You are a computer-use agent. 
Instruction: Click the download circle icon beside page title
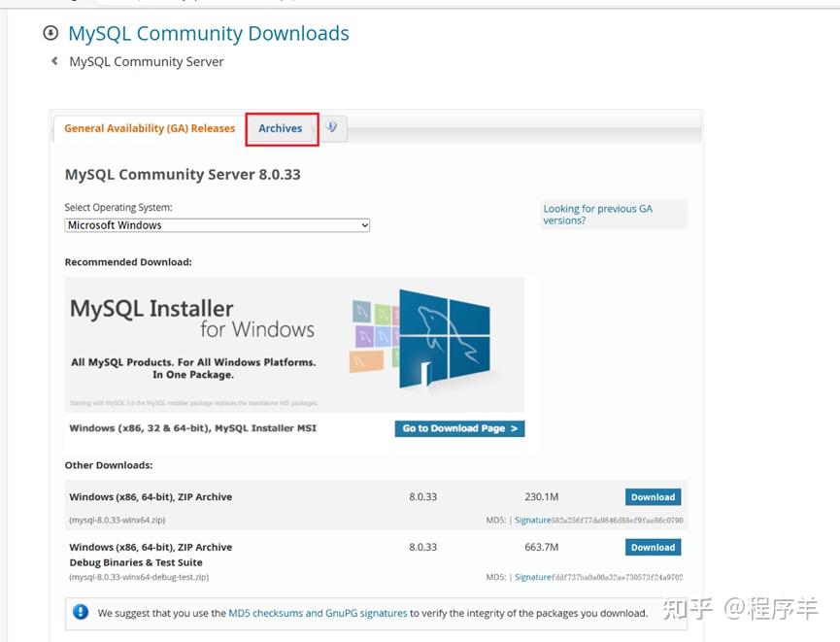point(50,33)
